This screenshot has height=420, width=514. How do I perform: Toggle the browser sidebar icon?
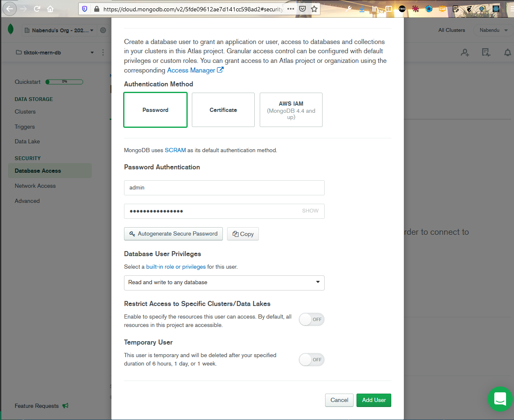pyautogui.click(x=389, y=9)
